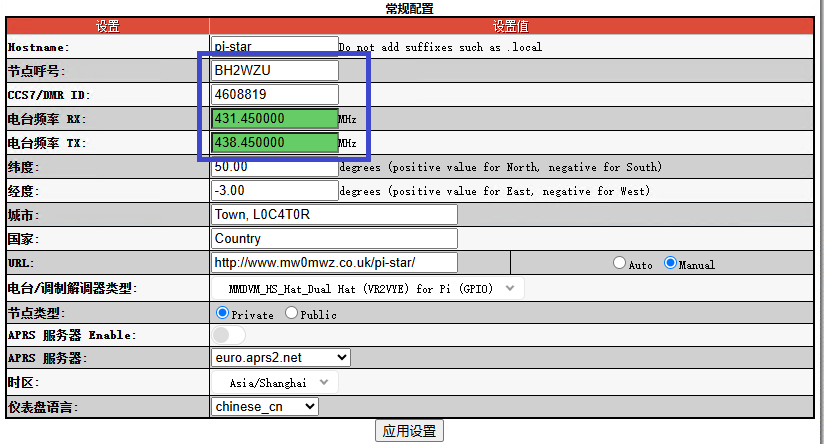Click the Hostname input field
This screenshot has width=824, height=444.
click(275, 46)
